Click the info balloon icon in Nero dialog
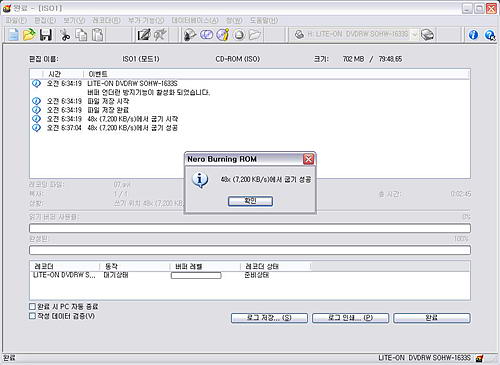 point(200,180)
